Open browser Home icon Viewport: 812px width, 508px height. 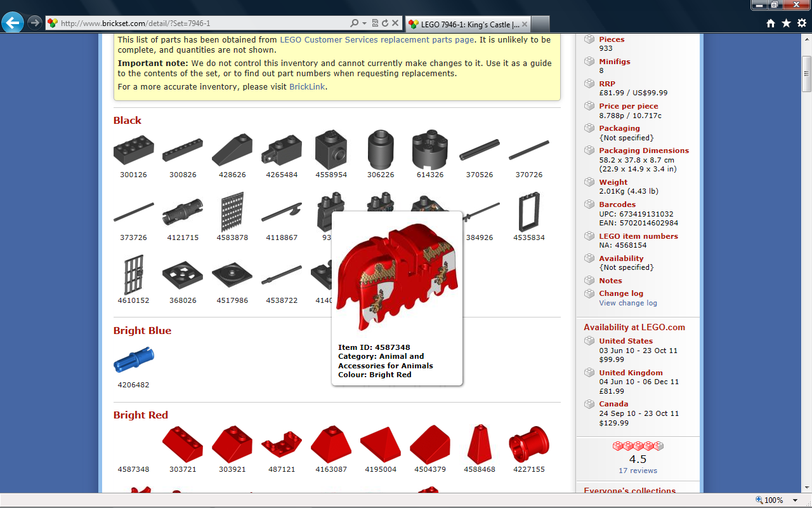(x=771, y=23)
